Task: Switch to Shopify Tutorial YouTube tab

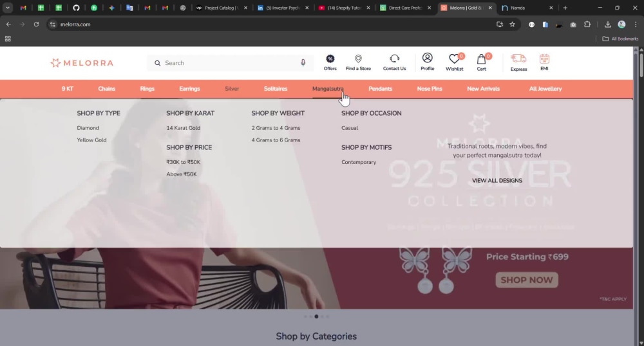Action: coord(343,8)
